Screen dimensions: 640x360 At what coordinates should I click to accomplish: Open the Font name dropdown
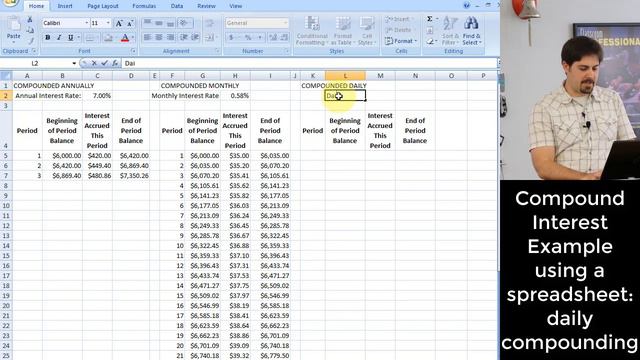pyautogui.click(x=87, y=23)
